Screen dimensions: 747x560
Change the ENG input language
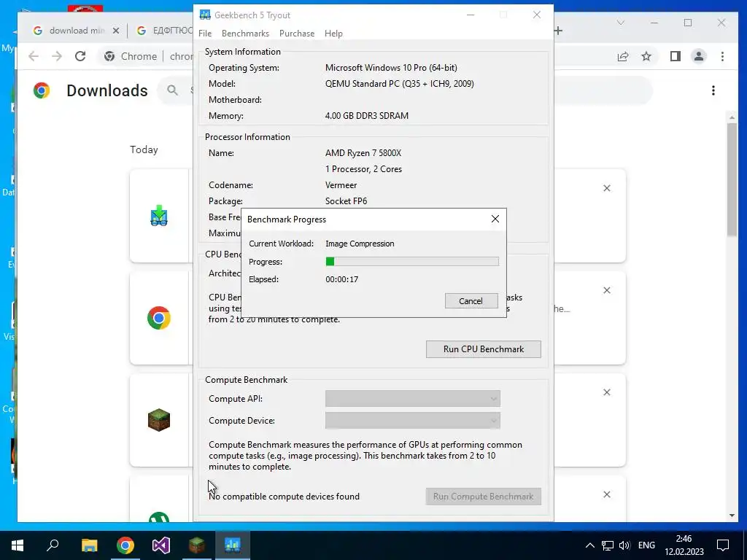(646, 545)
